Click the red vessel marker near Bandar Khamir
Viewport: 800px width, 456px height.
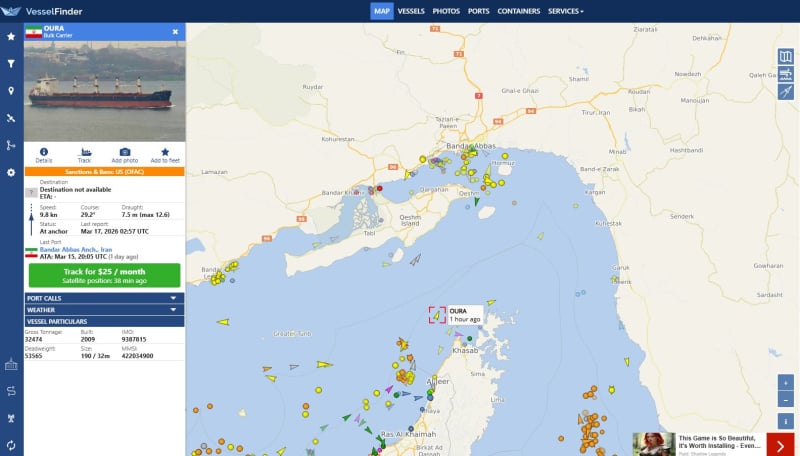[380, 188]
